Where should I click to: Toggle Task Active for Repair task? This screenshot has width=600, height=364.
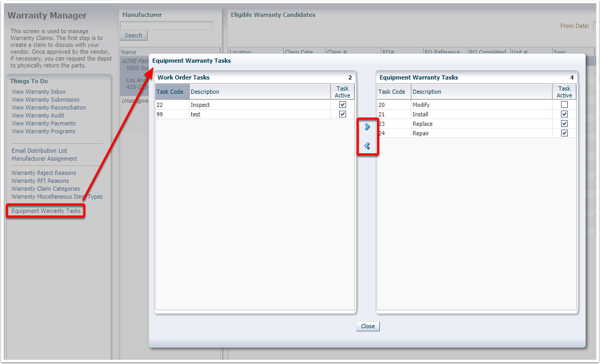point(564,133)
